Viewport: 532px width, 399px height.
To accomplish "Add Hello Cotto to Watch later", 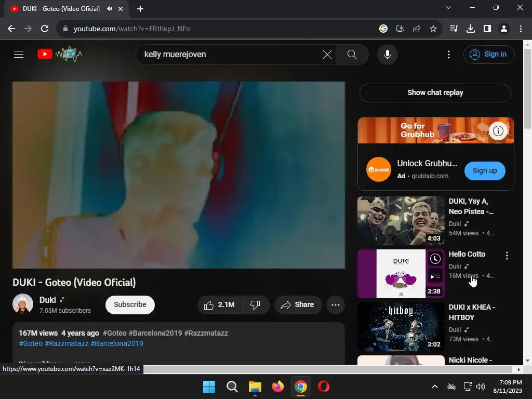I will point(435,259).
